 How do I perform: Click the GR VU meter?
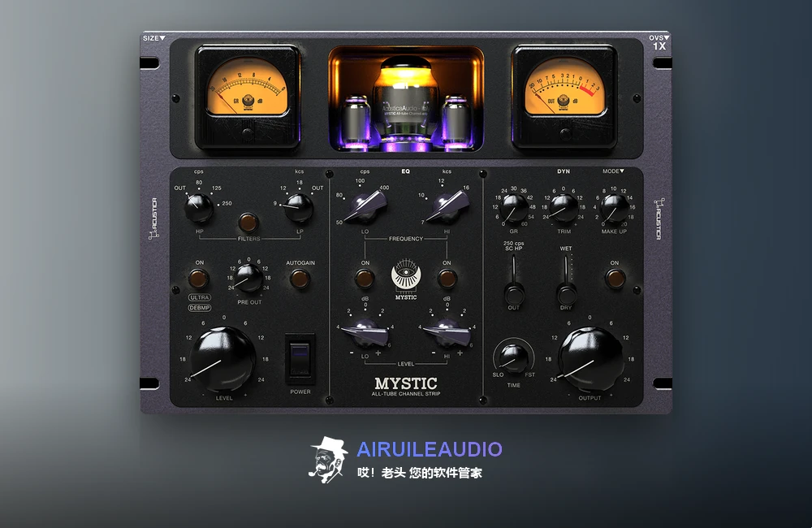[248, 97]
